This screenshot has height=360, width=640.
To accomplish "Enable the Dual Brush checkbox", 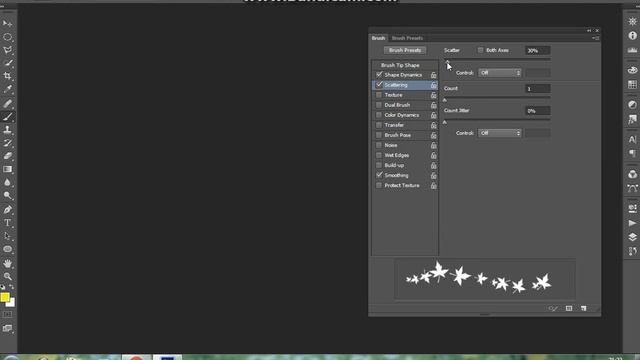I will click(379, 105).
